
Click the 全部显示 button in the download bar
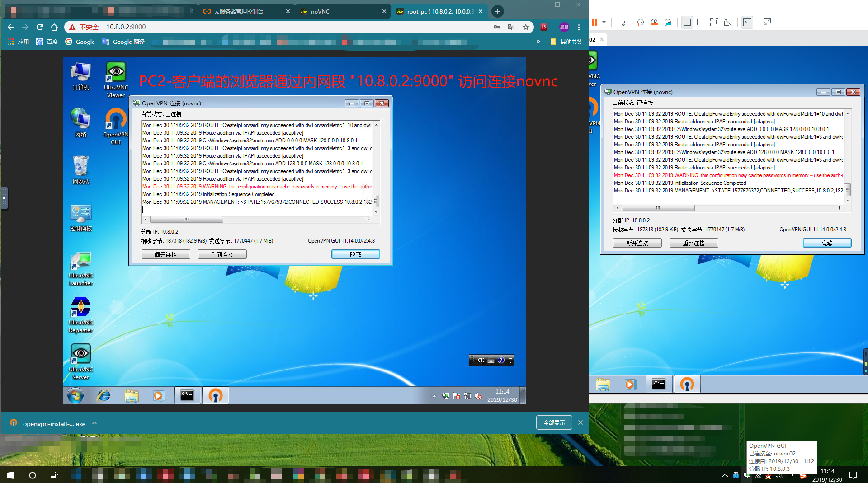point(553,422)
